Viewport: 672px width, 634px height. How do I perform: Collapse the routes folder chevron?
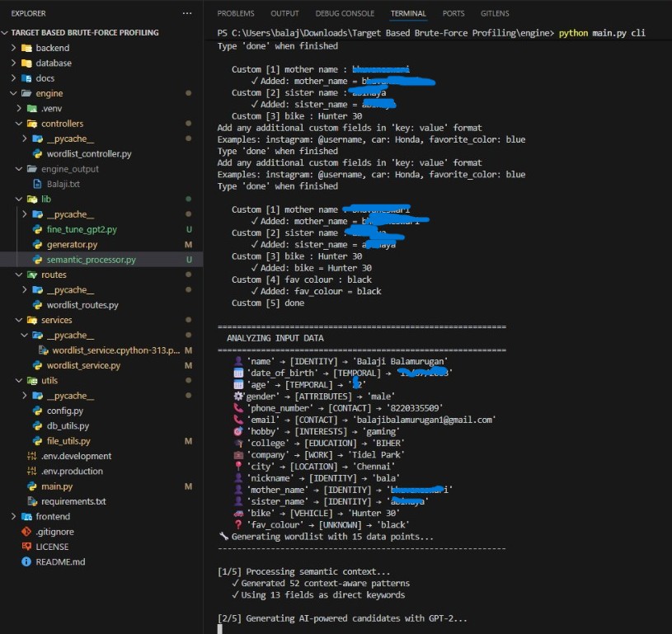point(19,275)
